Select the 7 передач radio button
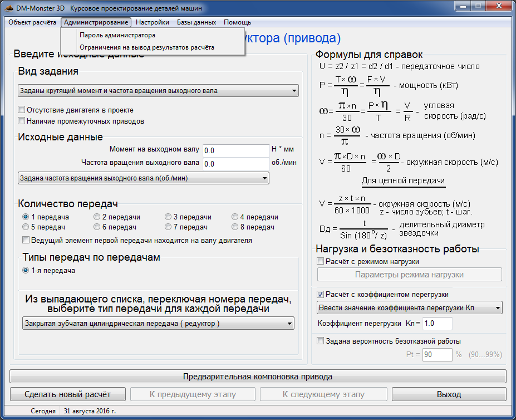 (x=168, y=227)
